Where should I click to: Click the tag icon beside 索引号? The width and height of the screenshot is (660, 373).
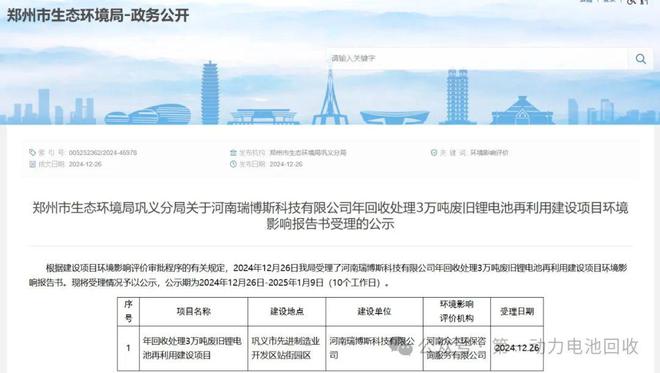[32, 152]
